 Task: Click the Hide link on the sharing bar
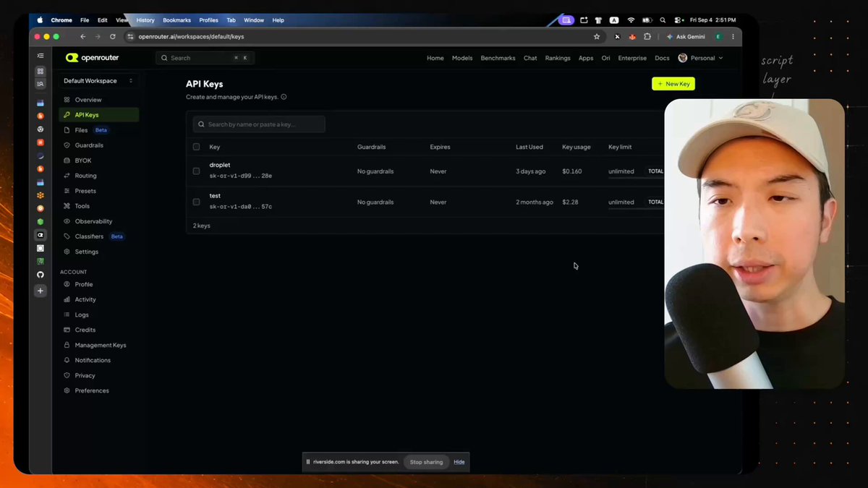click(459, 462)
